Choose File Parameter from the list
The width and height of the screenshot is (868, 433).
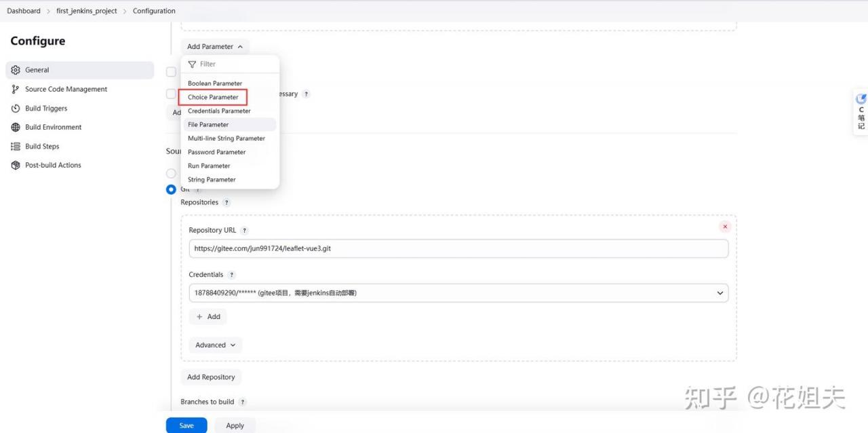[x=230, y=125]
